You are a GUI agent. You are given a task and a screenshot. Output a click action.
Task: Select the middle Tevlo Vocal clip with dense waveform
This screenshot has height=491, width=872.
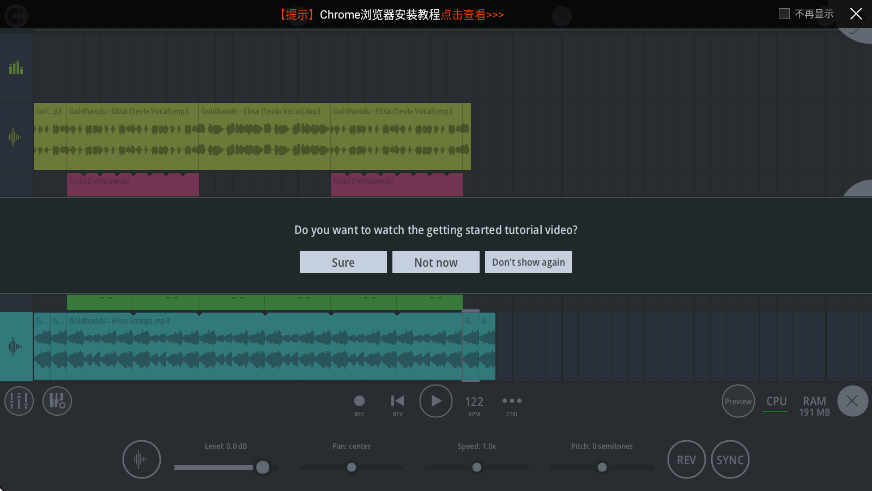click(264, 136)
